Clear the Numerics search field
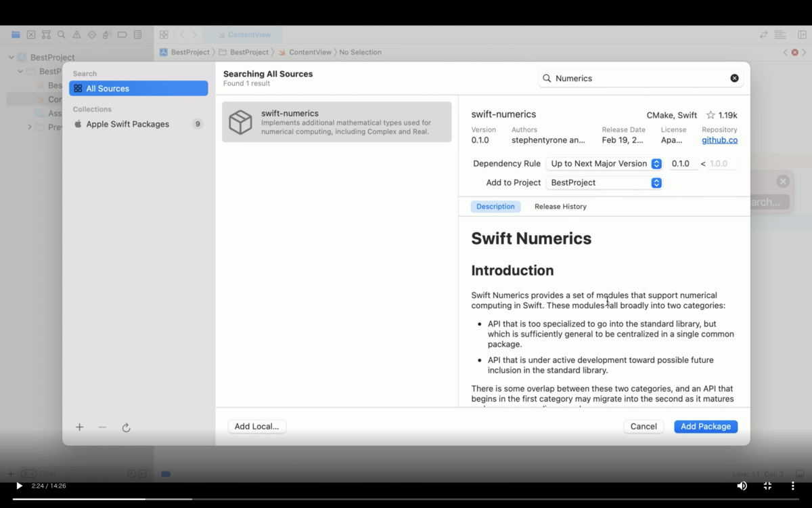The image size is (812, 508). 734,79
